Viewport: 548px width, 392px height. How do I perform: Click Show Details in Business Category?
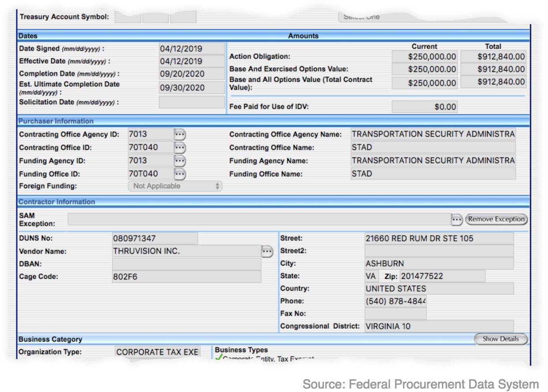click(501, 339)
